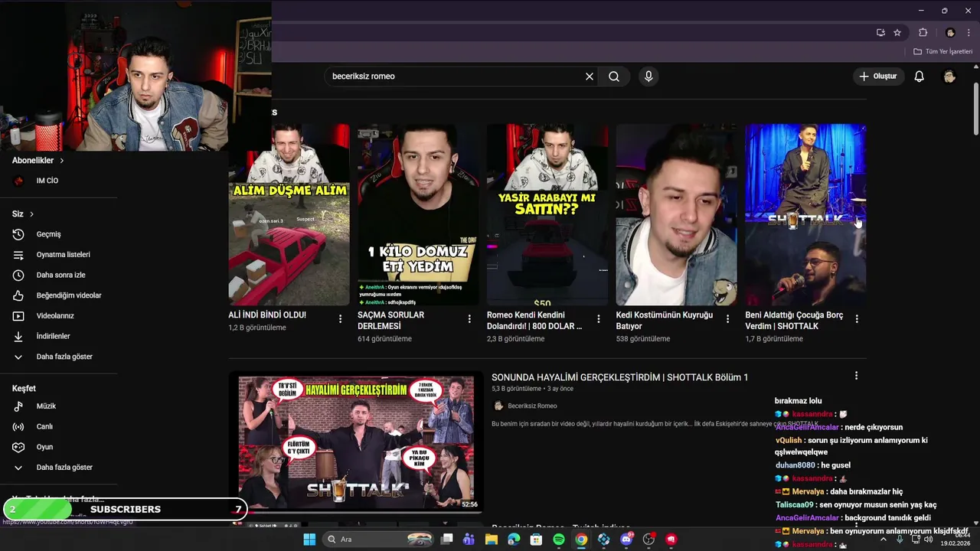
Task: Open options menu for SONUNDA HAYALİMİ GERÇEKLEŞTİRDİM video
Action: tap(856, 376)
